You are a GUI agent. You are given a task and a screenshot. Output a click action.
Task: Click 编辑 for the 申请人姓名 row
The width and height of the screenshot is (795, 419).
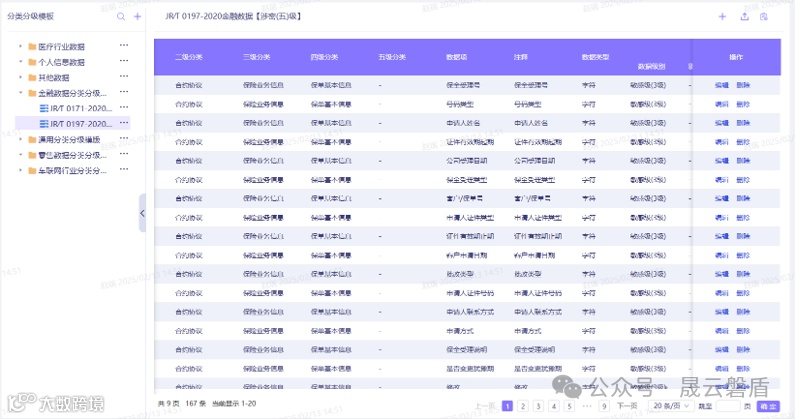click(x=721, y=123)
